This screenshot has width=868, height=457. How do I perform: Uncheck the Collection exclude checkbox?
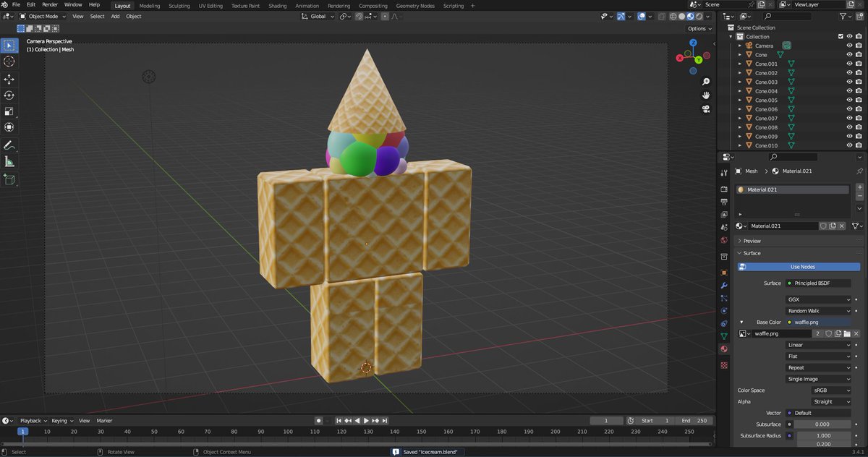coord(841,36)
